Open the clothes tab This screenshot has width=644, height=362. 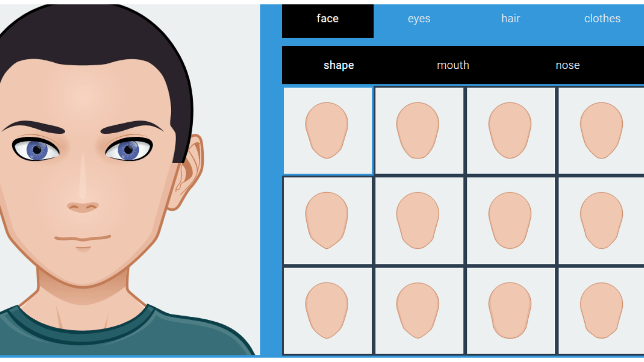point(602,19)
